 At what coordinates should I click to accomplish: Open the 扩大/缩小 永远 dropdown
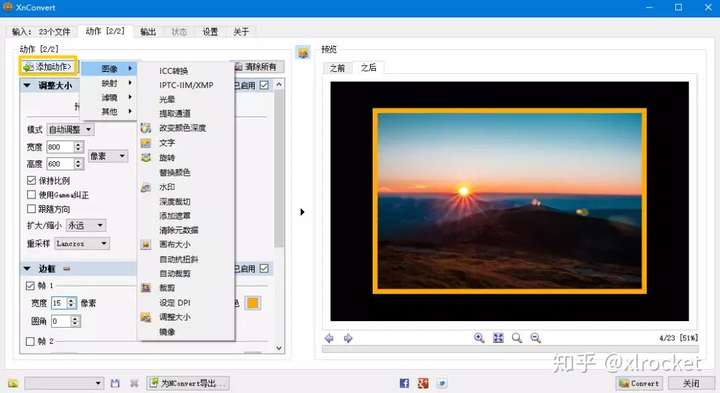86,225
